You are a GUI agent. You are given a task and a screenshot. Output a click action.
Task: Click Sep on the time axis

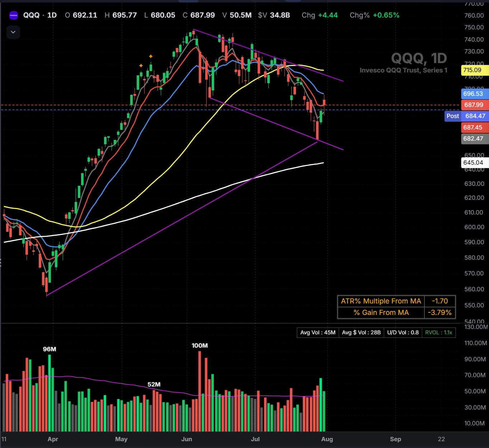point(395,439)
